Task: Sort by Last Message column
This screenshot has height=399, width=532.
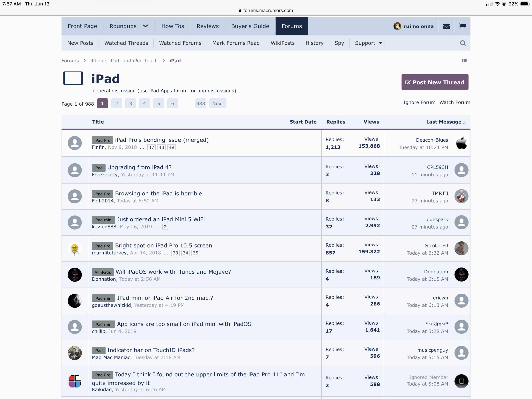Action: [446, 122]
